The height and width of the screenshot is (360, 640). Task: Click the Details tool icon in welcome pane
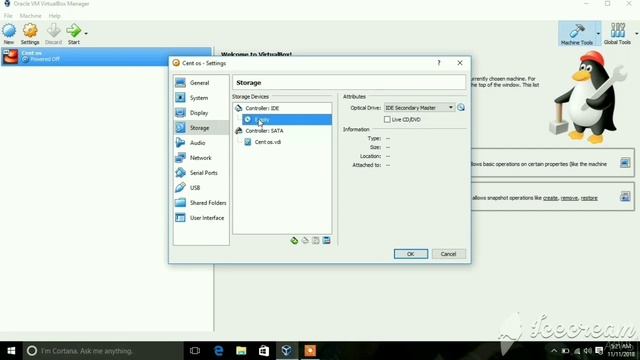pos(625,163)
